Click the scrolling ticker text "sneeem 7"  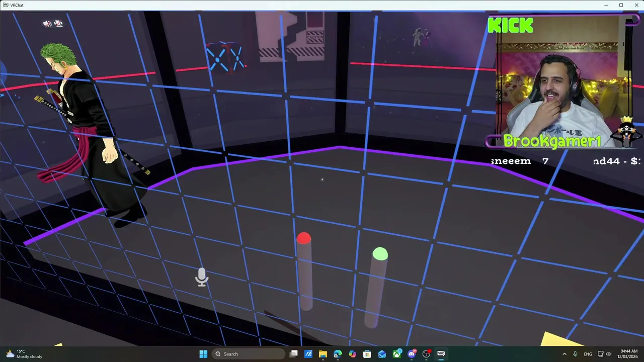pyautogui.click(x=519, y=161)
